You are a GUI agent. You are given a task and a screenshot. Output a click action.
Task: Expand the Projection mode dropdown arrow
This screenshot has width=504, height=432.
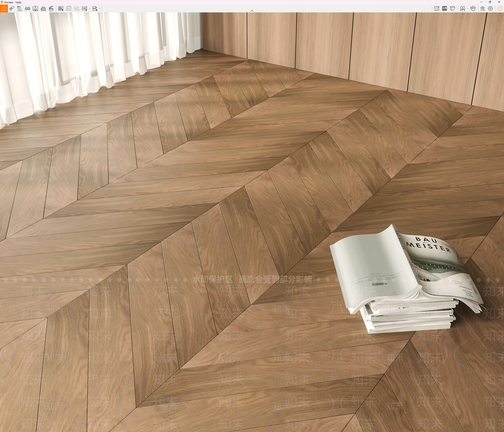tap(457, 9)
